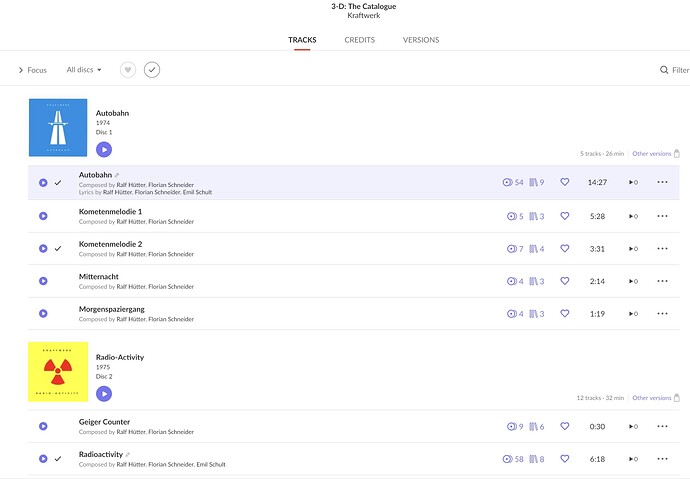Open the All discs dropdown
The width and height of the screenshot is (690, 479).
[84, 69]
